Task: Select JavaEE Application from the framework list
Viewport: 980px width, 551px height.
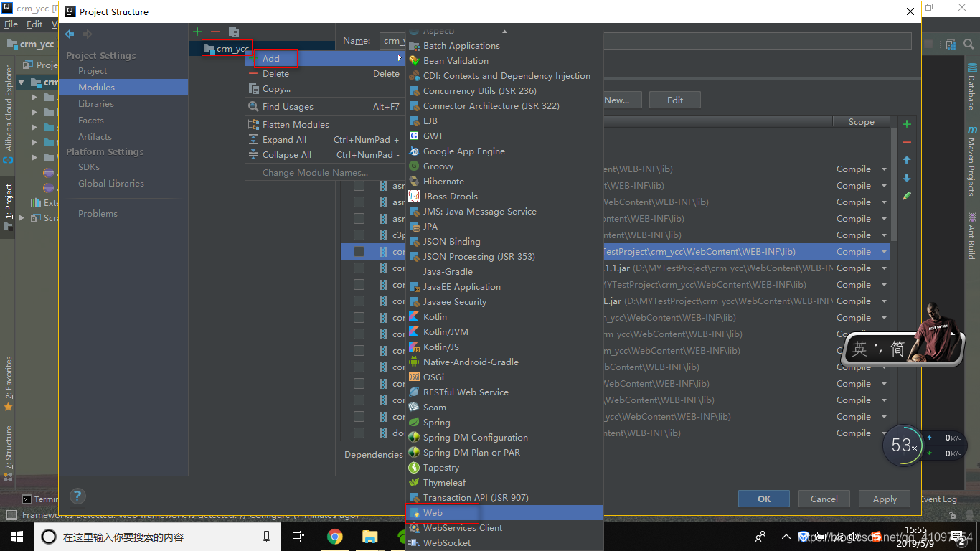Action: pyautogui.click(x=505, y=287)
